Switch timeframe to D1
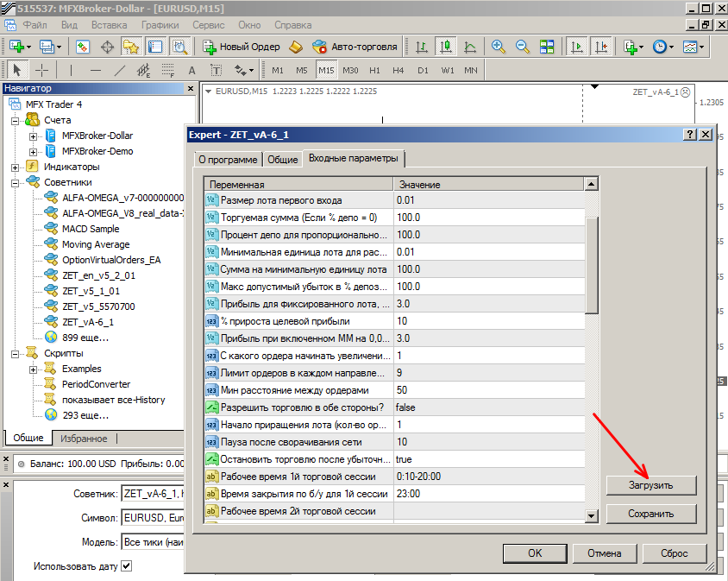The width and height of the screenshot is (728, 581). click(x=423, y=70)
